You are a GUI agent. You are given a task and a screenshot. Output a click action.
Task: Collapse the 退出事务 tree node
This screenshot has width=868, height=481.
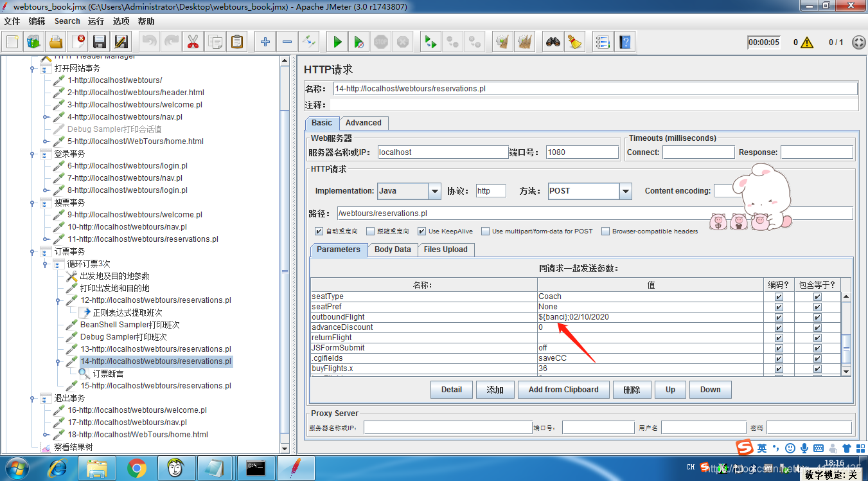click(x=32, y=399)
